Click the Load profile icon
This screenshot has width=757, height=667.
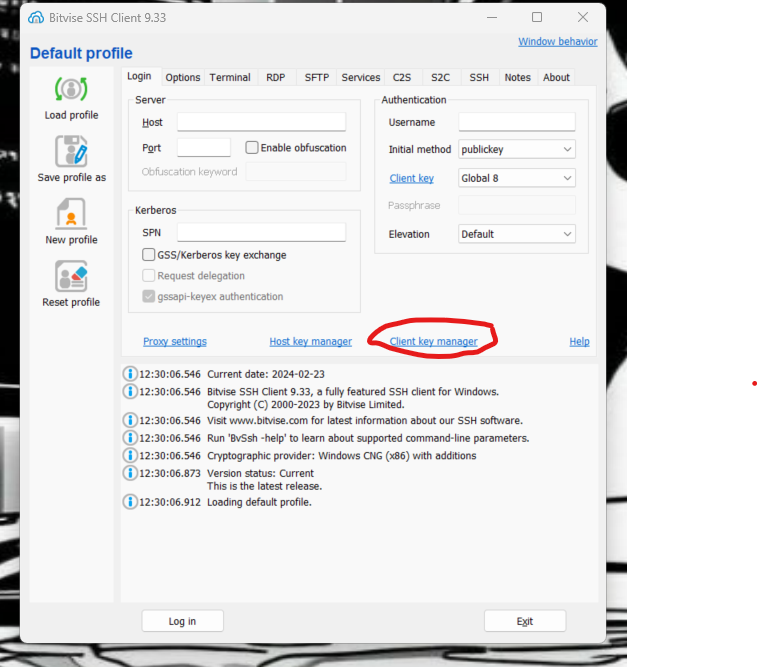[x=71, y=89]
